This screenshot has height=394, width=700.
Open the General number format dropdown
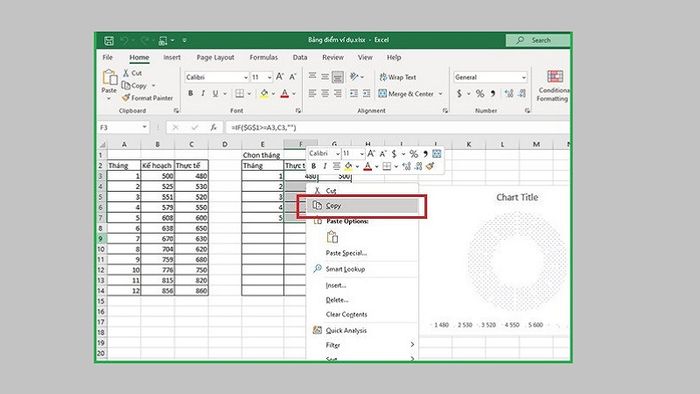coord(524,77)
